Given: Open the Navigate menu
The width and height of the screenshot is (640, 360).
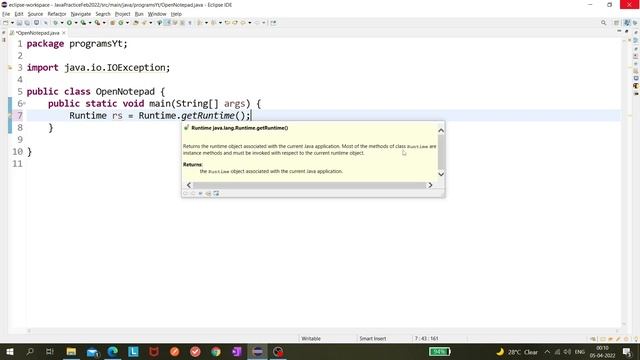Looking at the screenshot, I should pos(80,14).
